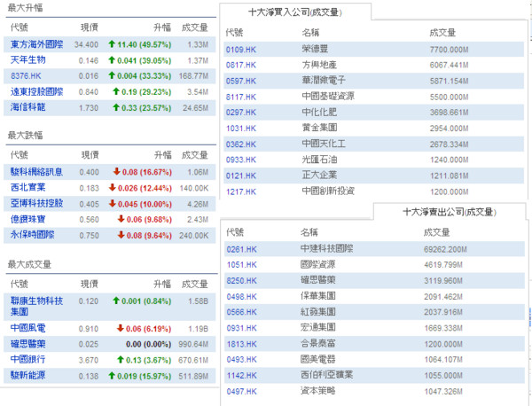The image size is (532, 406).
Task: Click the green up arrow for 東方海外國際
Action: click(112, 43)
